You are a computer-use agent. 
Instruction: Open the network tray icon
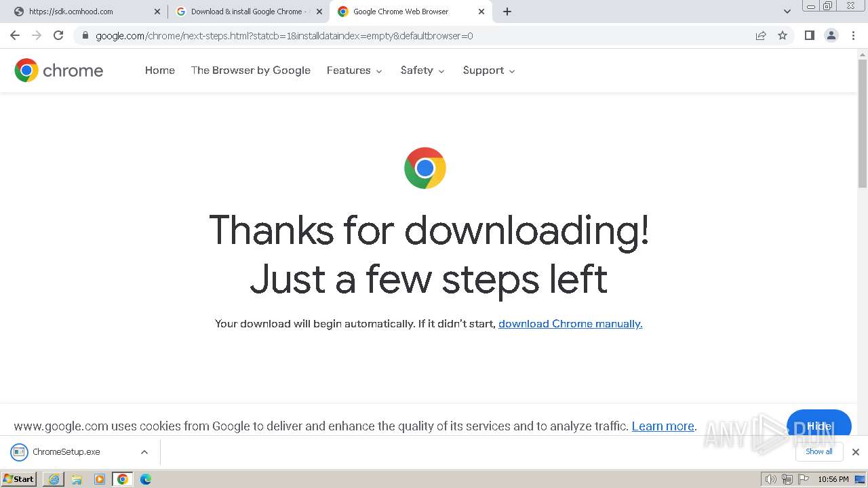[787, 479]
